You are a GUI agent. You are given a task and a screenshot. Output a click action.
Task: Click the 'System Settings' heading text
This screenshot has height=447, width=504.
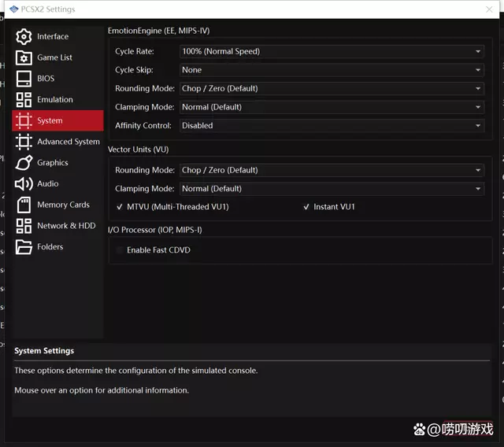click(44, 351)
